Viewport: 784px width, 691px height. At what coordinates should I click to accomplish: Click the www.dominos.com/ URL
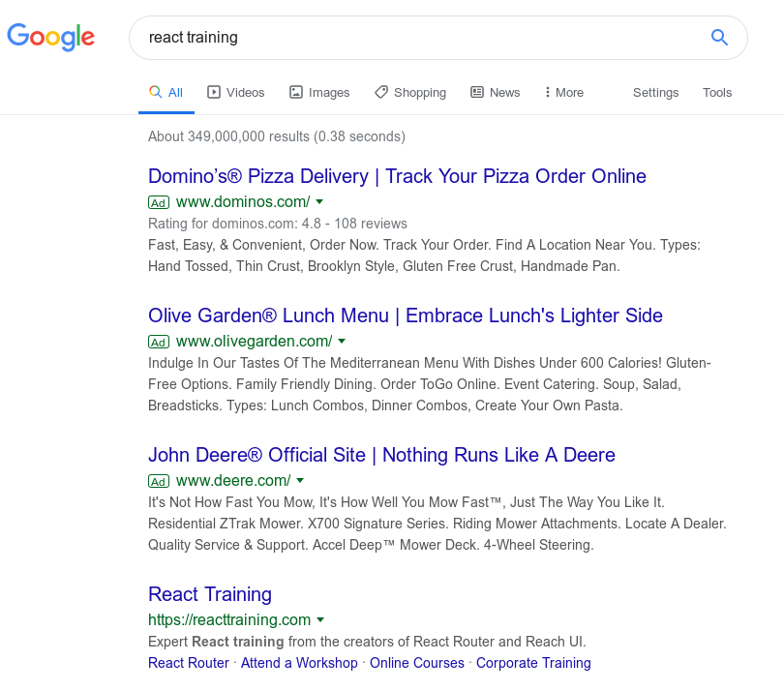tap(243, 202)
